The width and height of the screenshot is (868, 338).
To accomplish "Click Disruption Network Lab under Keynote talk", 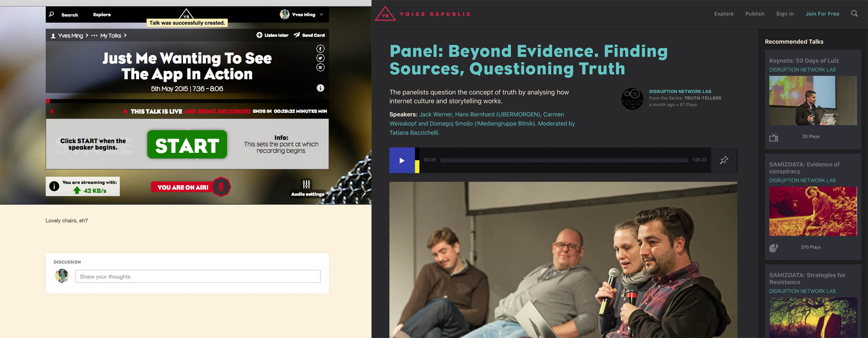I will point(802,70).
